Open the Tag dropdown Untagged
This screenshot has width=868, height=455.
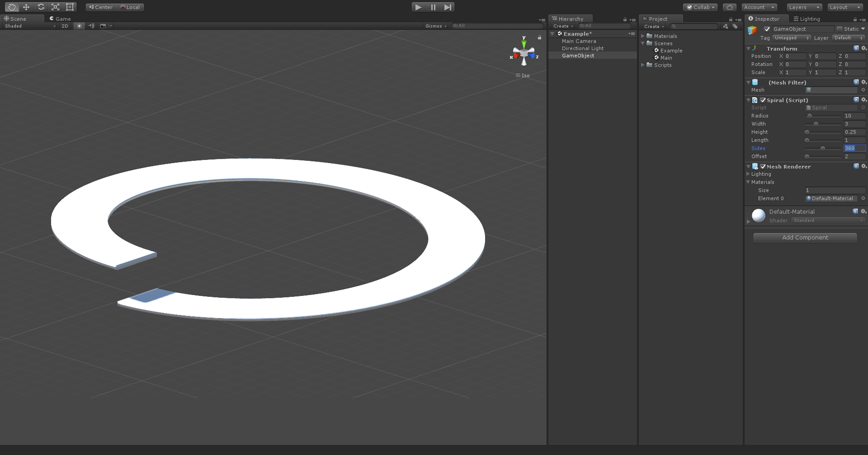tap(792, 38)
